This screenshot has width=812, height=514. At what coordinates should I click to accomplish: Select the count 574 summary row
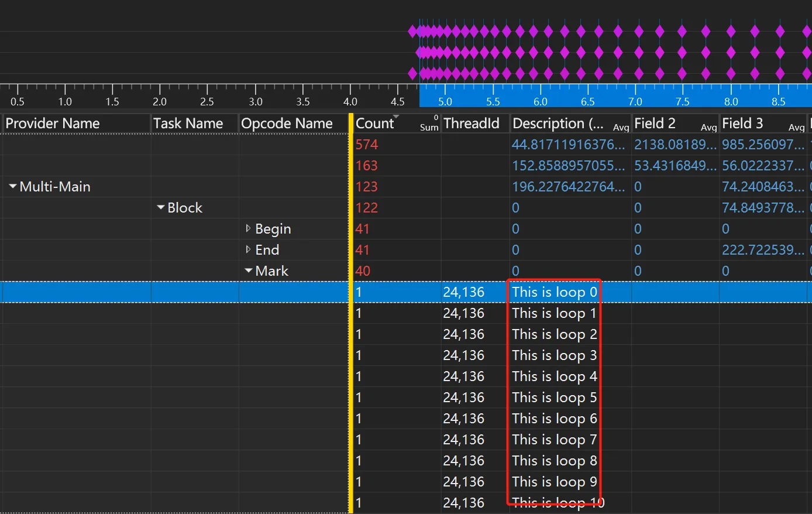[367, 145]
